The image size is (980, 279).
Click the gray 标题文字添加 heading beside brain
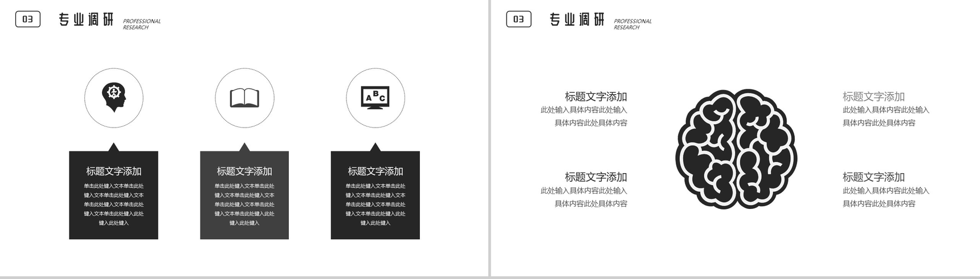click(873, 97)
